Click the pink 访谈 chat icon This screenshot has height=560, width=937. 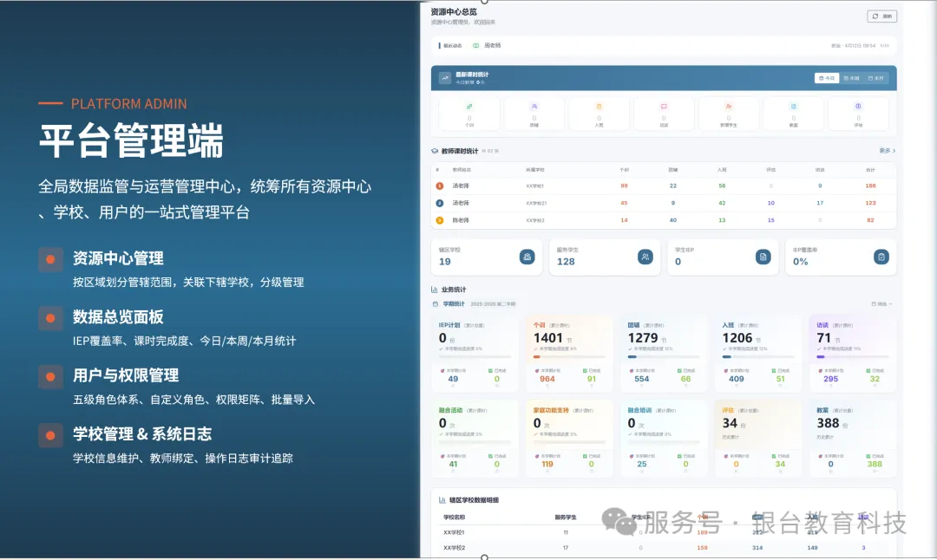click(664, 107)
